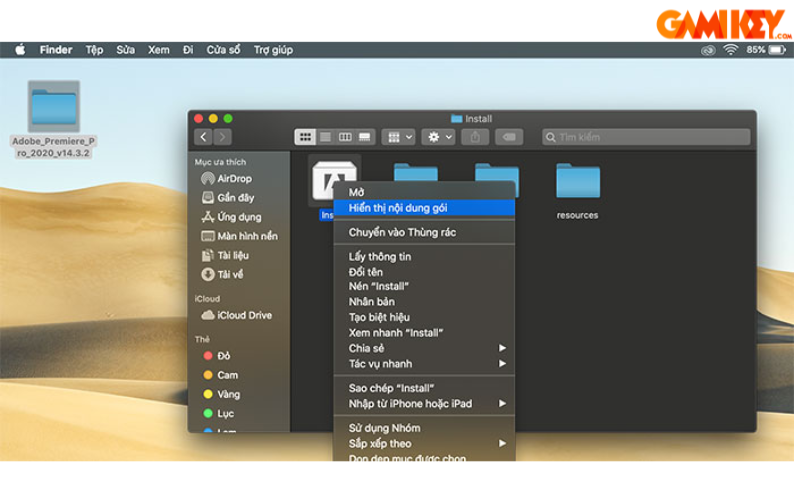Image resolution: width=800 pixels, height=500 pixels.
Task: Open Màn hình nền in sidebar
Action: click(x=240, y=236)
